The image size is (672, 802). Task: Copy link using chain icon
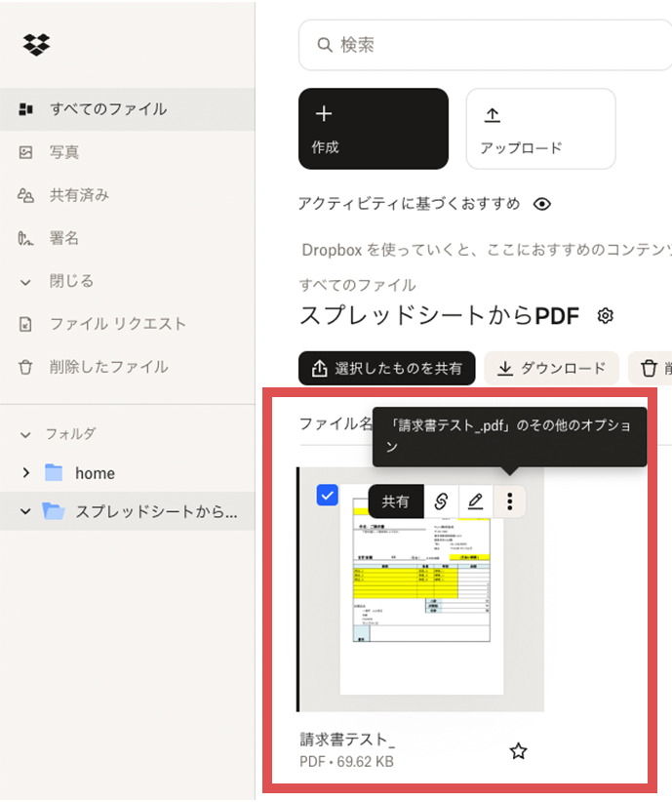point(442,501)
